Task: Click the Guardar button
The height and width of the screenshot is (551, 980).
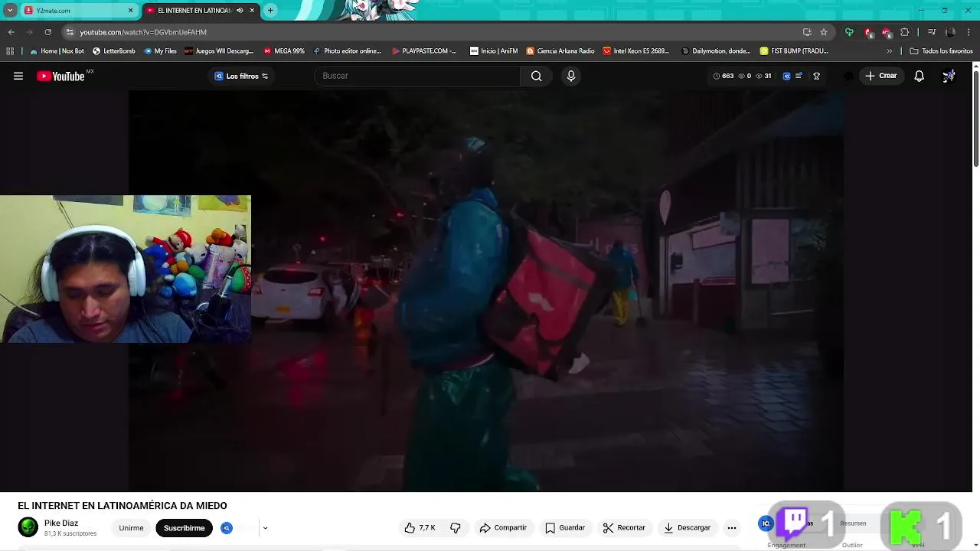Action: (x=565, y=528)
